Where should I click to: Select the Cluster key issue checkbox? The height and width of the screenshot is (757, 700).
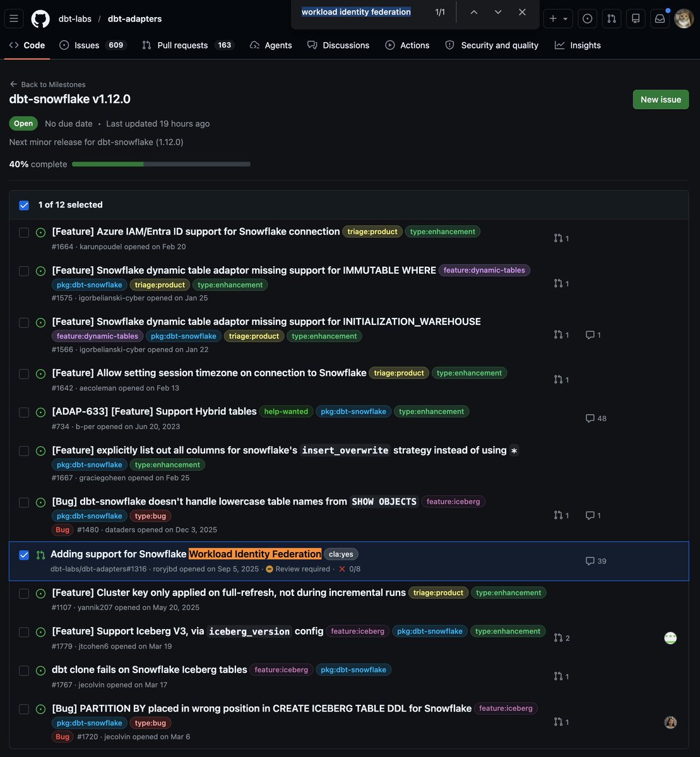click(24, 594)
